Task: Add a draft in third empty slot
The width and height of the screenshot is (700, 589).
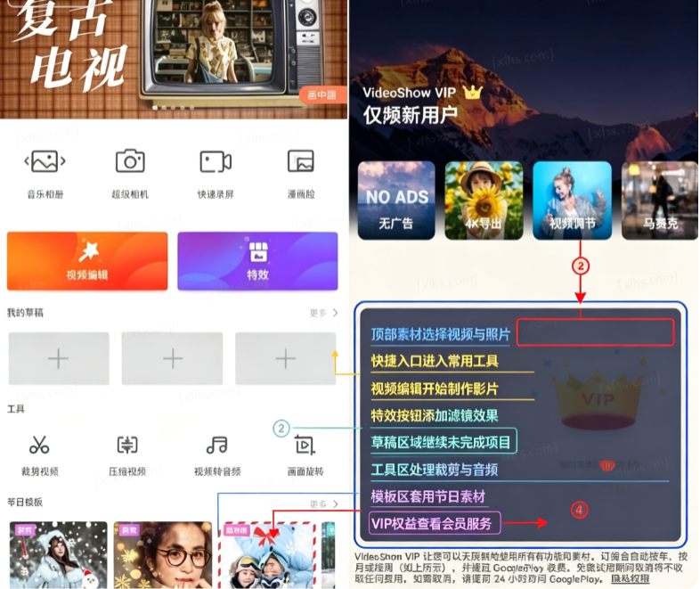Action: pos(286,358)
